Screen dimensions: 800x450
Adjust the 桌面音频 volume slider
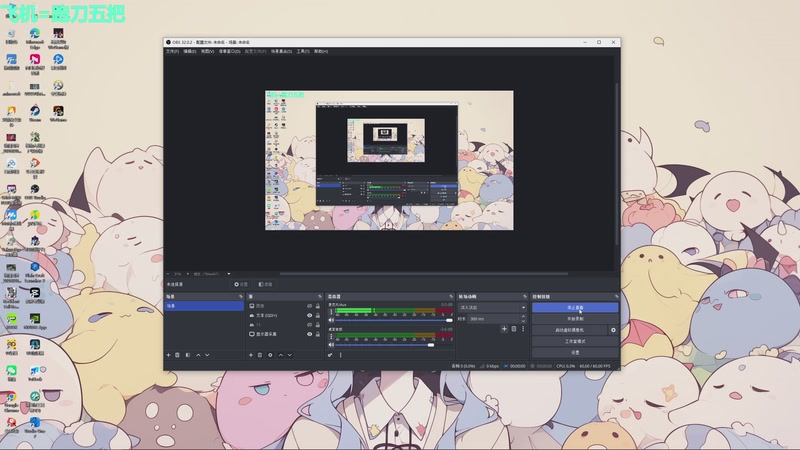[394, 345]
